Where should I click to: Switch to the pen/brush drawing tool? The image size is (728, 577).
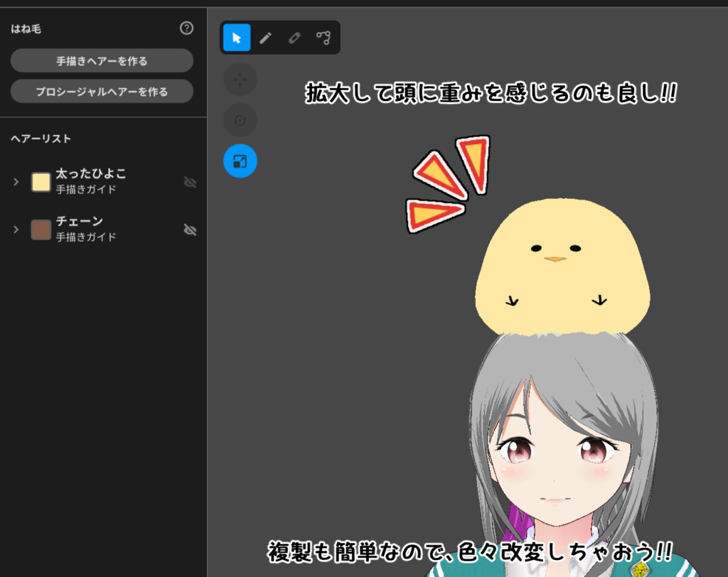click(264, 38)
